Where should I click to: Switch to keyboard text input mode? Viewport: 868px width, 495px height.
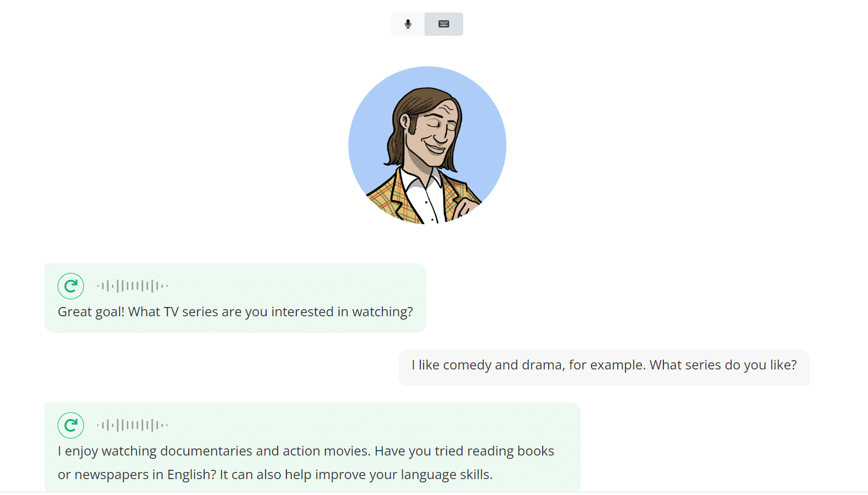[444, 24]
